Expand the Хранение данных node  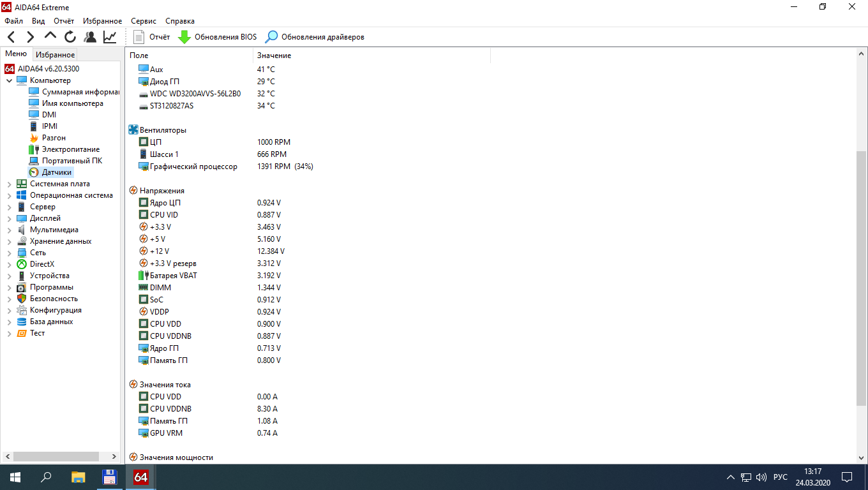[x=9, y=241]
